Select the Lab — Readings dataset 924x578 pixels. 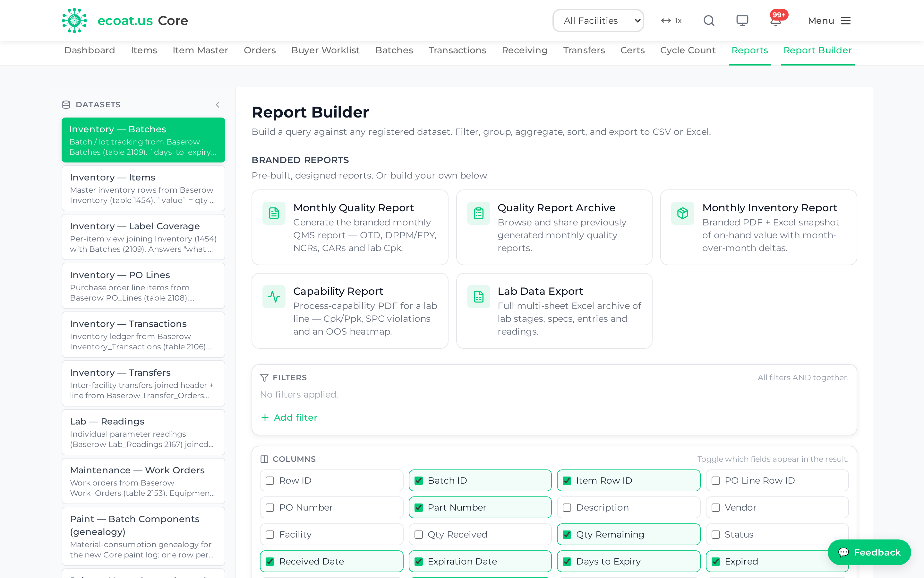(143, 432)
